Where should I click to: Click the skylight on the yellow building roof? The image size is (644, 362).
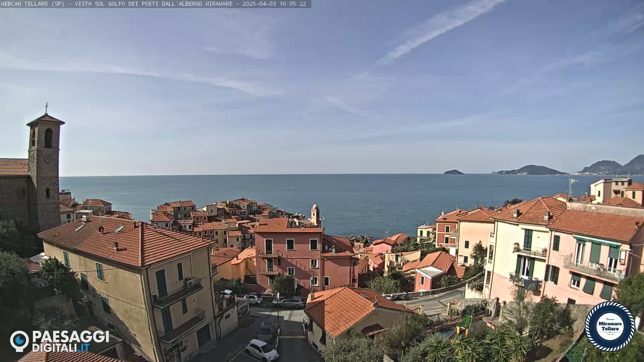click(118, 229)
